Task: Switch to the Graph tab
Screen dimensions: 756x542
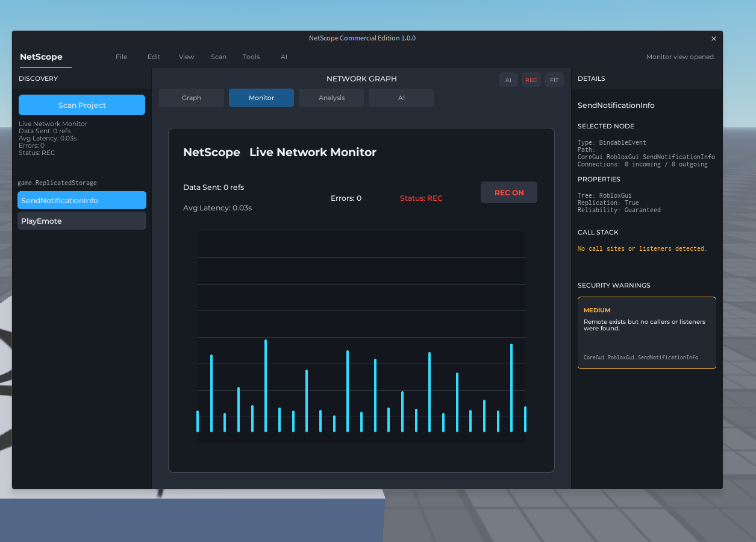Action: point(192,98)
